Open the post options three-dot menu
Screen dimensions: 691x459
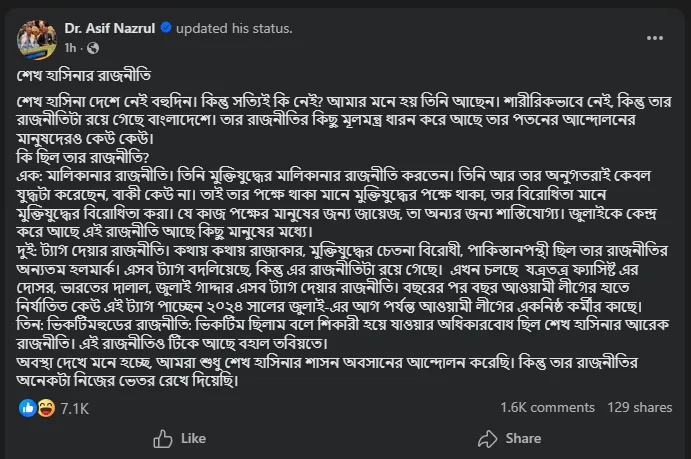point(655,37)
